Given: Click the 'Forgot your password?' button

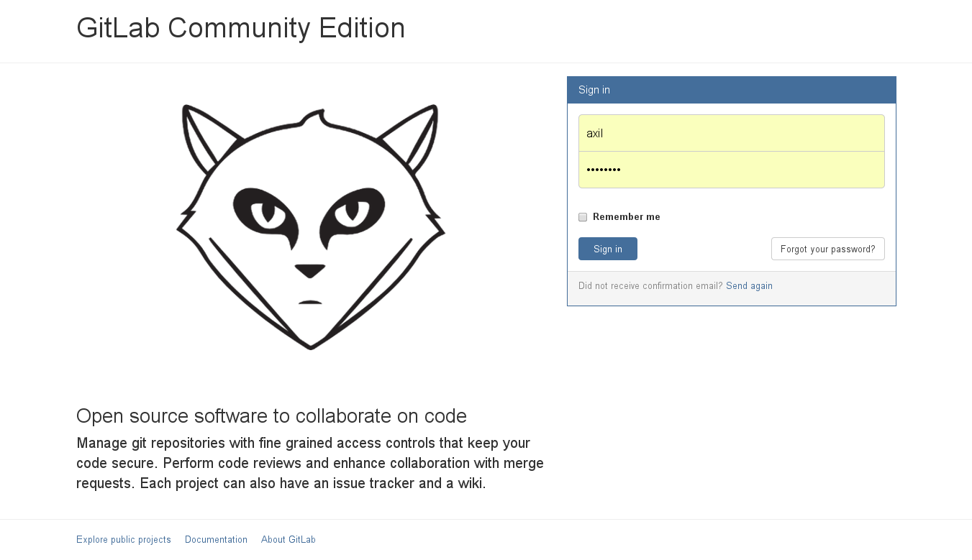Looking at the screenshot, I should point(827,249).
